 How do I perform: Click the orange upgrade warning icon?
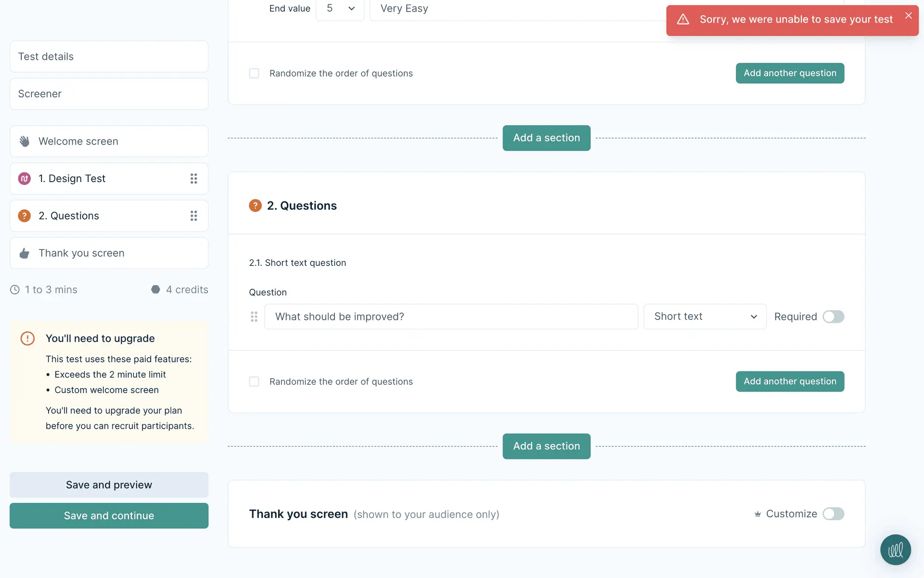tap(27, 338)
